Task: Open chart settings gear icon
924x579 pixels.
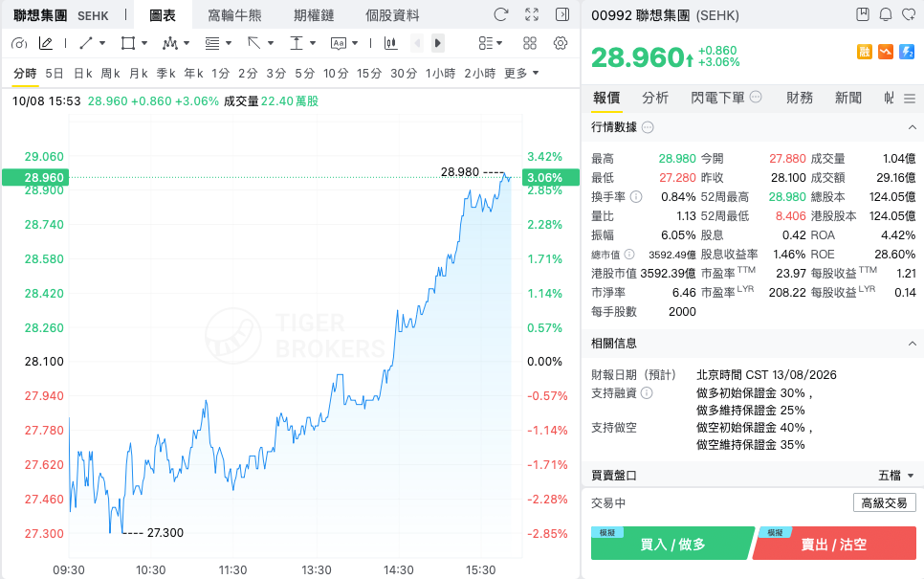Action: 561,43
